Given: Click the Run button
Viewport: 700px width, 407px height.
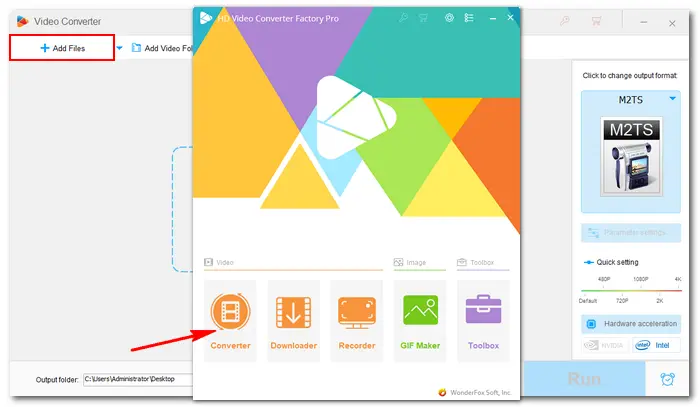Looking at the screenshot, I should click(584, 379).
